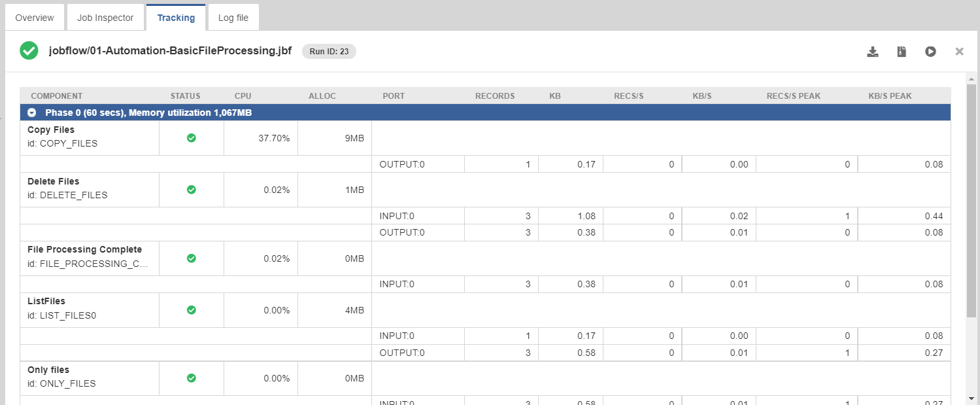Viewport: 980px width, 405px height.
Task: Click Delete Files green status icon
Action: (x=192, y=190)
